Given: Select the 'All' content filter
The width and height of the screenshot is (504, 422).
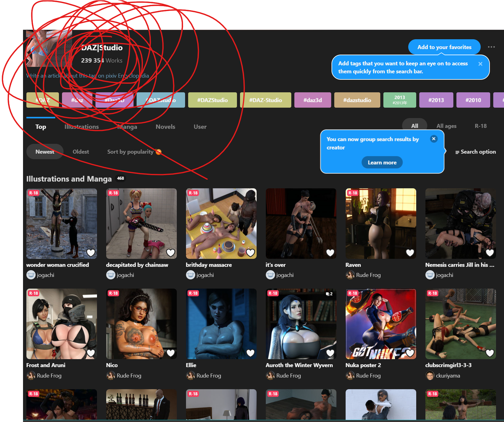Looking at the screenshot, I should [x=415, y=126].
